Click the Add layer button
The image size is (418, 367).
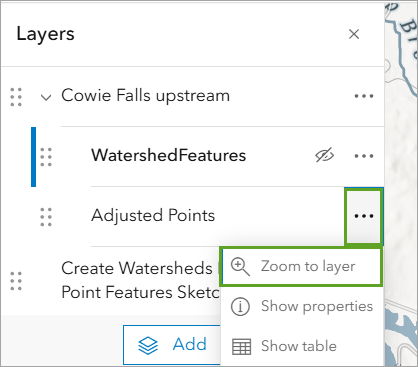(x=172, y=345)
